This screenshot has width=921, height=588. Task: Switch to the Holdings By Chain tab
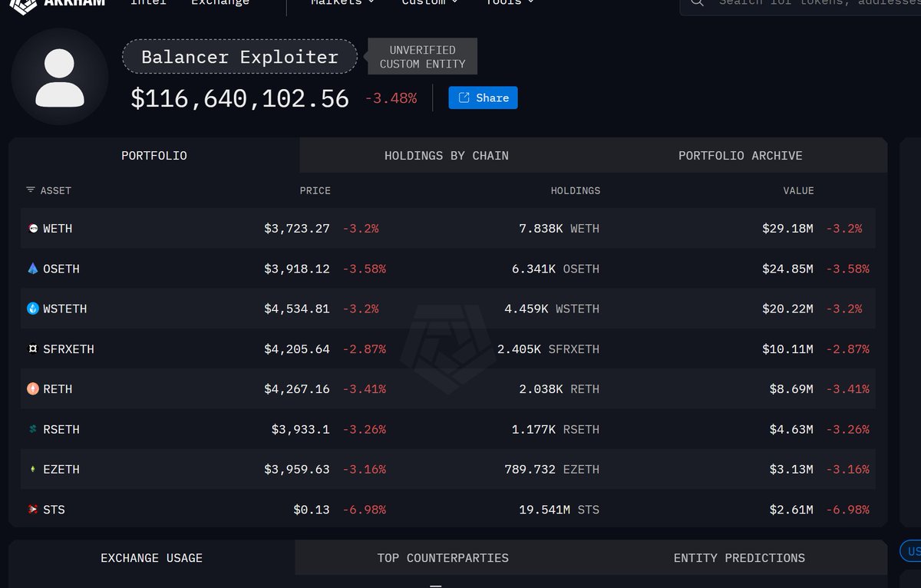coord(446,156)
